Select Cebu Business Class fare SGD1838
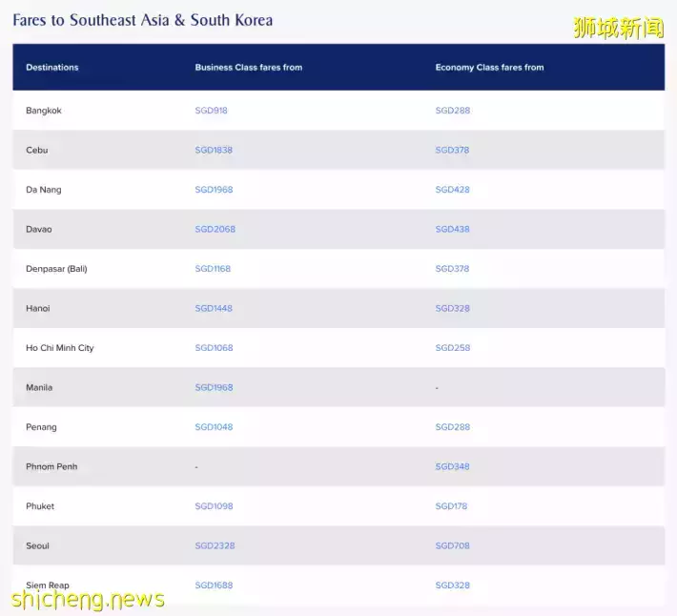The height and width of the screenshot is (616, 677). click(214, 151)
